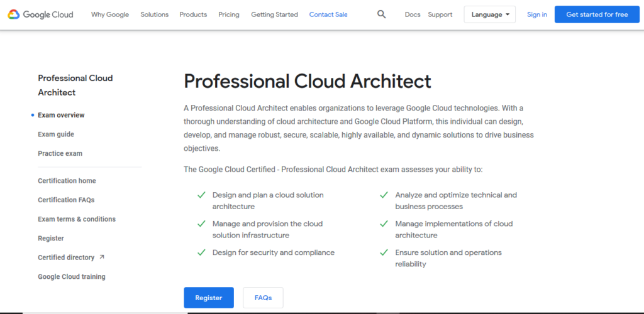
Task: Open the Solutions menu
Action: pos(155,14)
